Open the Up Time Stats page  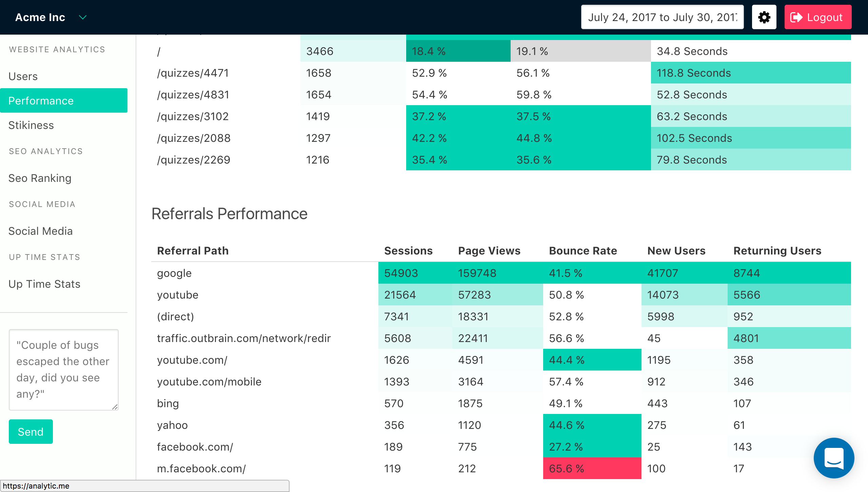[x=44, y=284]
